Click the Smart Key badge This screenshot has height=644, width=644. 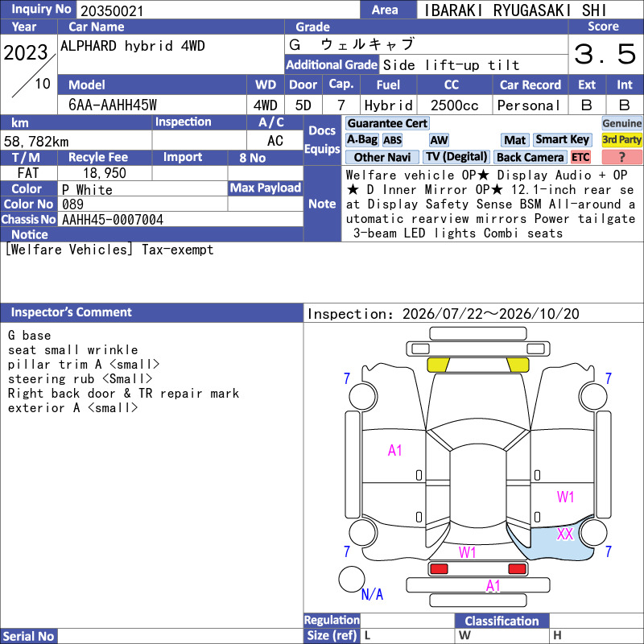pyautogui.click(x=562, y=139)
